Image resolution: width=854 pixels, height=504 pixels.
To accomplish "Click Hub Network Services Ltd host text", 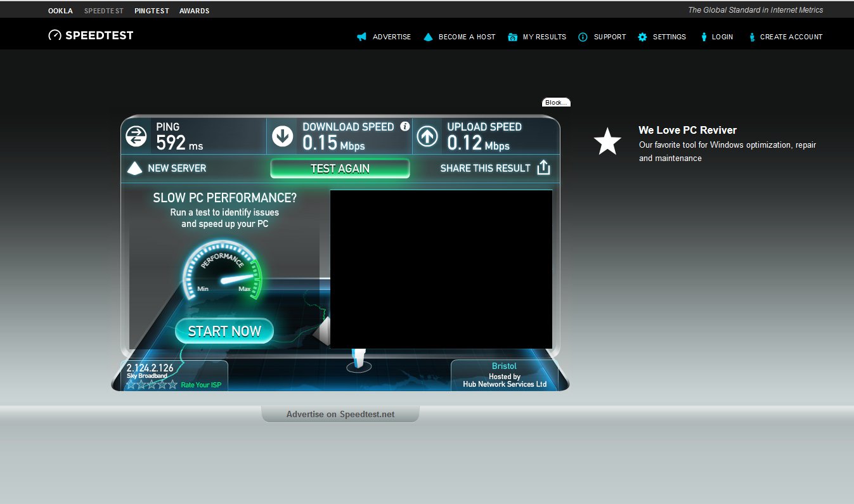I will 505,384.
